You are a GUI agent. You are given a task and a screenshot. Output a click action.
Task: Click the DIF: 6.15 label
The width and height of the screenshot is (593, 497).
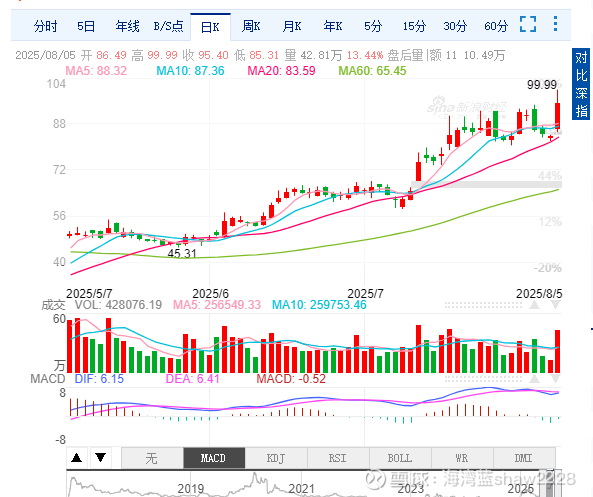(x=99, y=379)
